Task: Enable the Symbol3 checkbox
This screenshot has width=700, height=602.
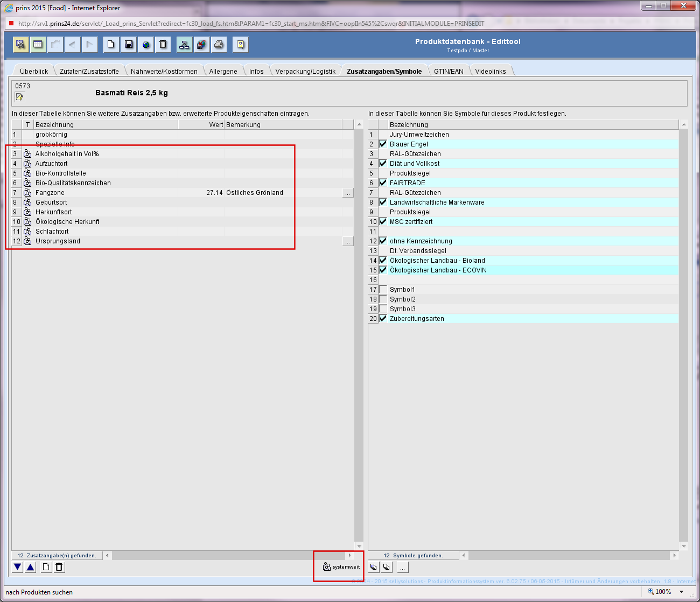Action: (x=383, y=309)
